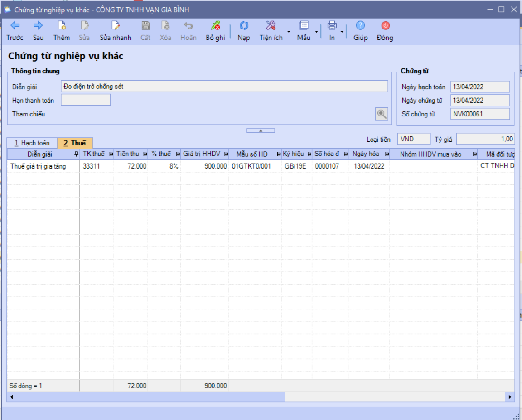The image size is (522, 420).
Task: Click the Số chứng từ field NVK00061
Action: click(x=480, y=114)
